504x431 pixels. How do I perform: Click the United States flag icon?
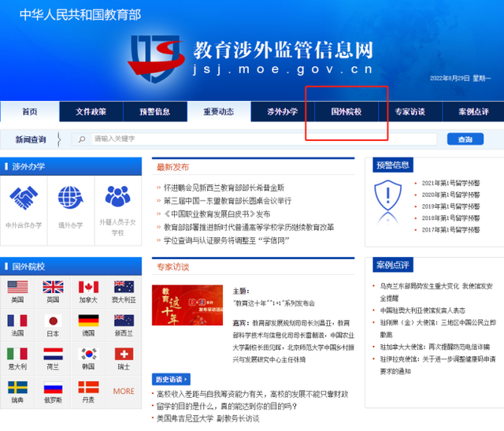pyautogui.click(x=17, y=287)
